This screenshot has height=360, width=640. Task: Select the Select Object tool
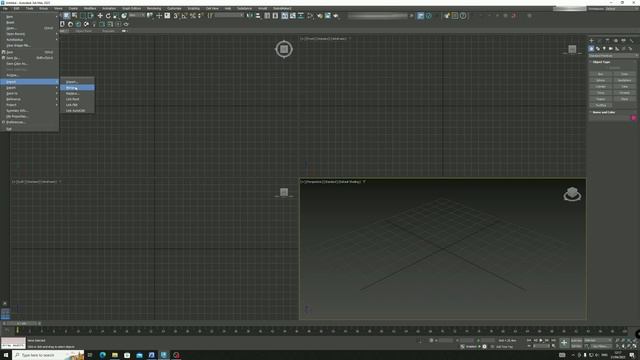[66, 16]
